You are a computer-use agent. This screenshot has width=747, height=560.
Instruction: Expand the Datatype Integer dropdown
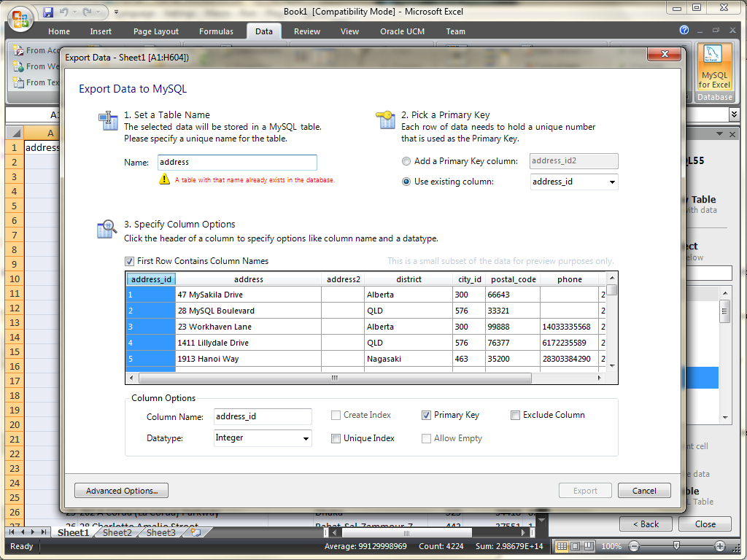(305, 438)
